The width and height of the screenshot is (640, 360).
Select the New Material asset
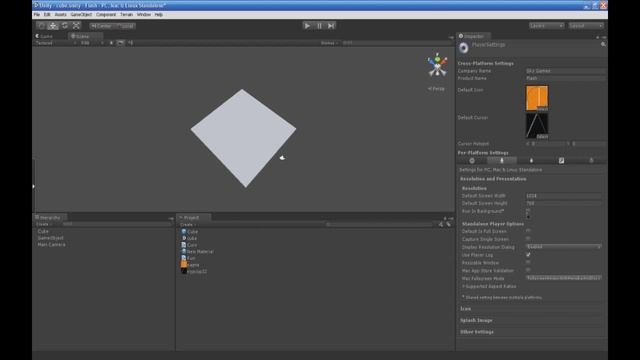[x=198, y=251]
